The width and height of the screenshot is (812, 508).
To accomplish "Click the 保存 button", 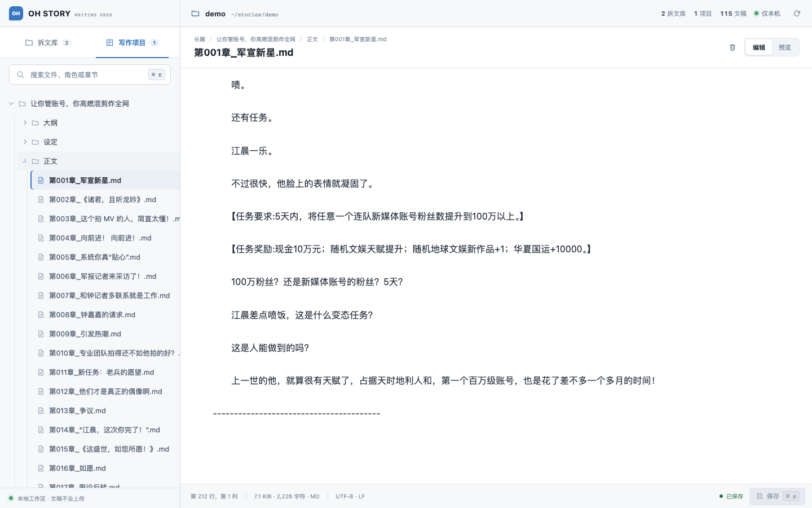I will [777, 496].
